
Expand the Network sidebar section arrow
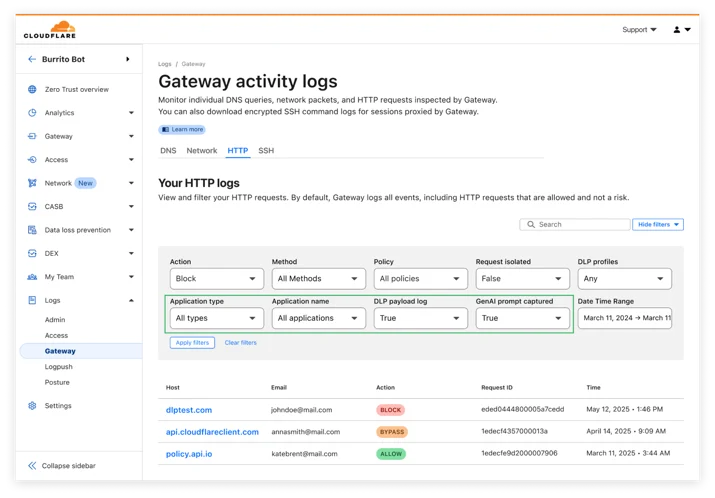pyautogui.click(x=131, y=183)
